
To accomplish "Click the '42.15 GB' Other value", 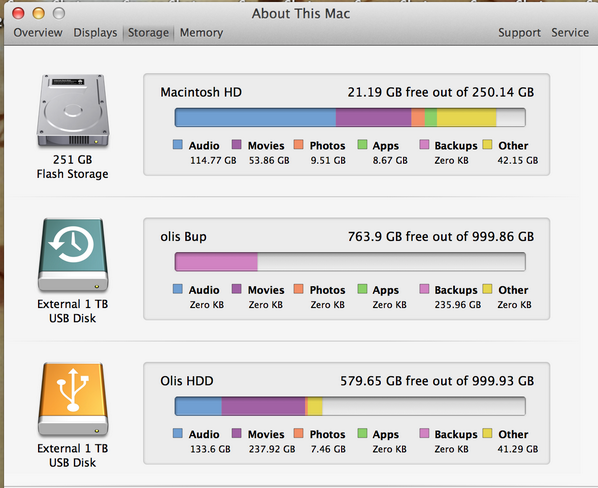I will pyautogui.click(x=518, y=161).
